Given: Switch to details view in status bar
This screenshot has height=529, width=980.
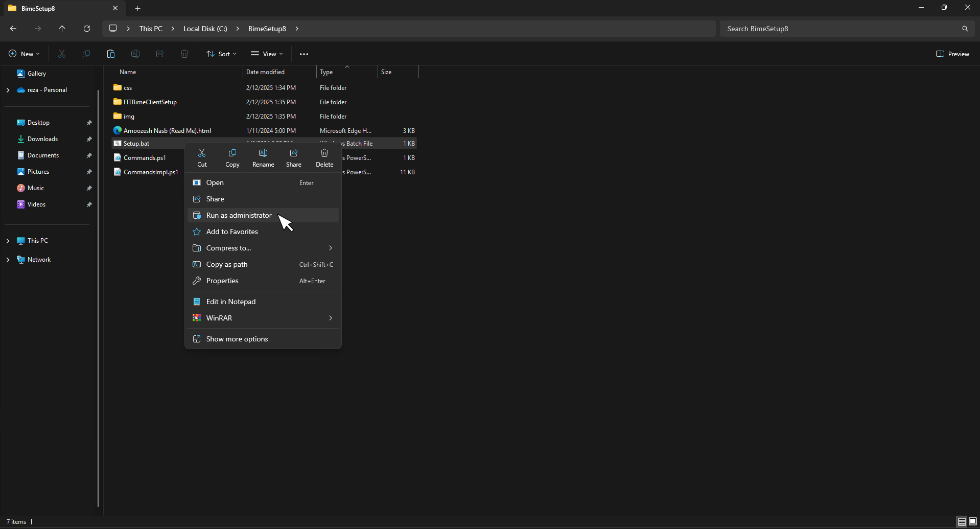Looking at the screenshot, I should [x=962, y=522].
